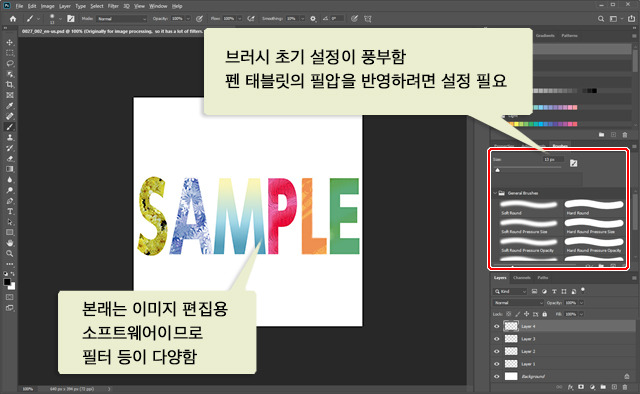This screenshot has width=640, height=394.
Task: Hide Layer 2 with eye icon
Action: [x=497, y=352]
